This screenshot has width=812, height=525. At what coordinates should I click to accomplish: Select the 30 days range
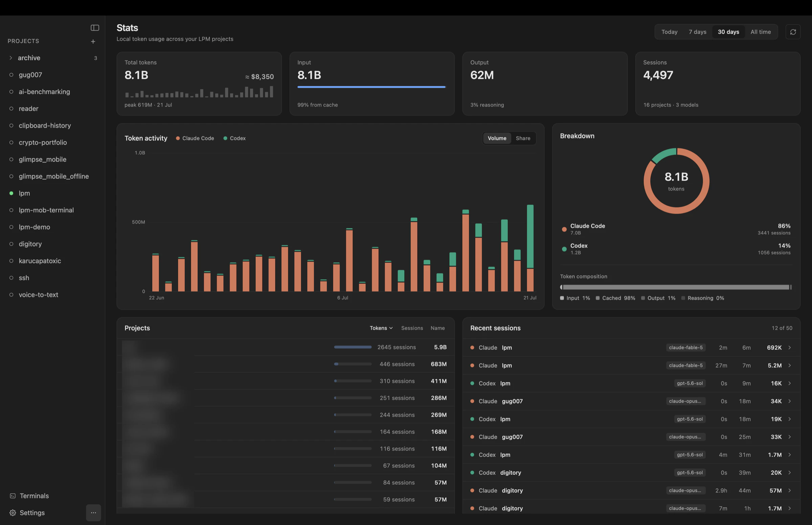728,32
